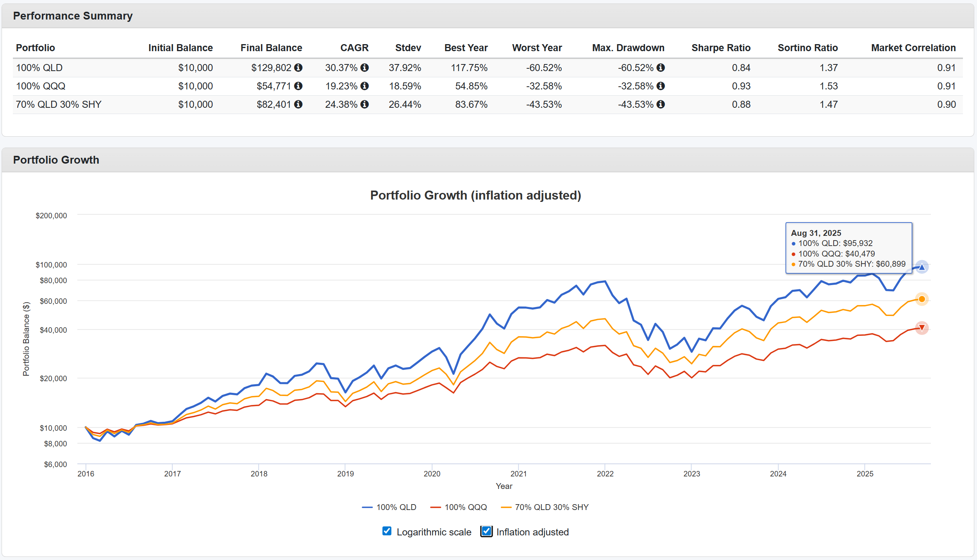Click info icon beside -43.53% max drawdown
The height and width of the screenshot is (560, 977).
(x=661, y=104)
